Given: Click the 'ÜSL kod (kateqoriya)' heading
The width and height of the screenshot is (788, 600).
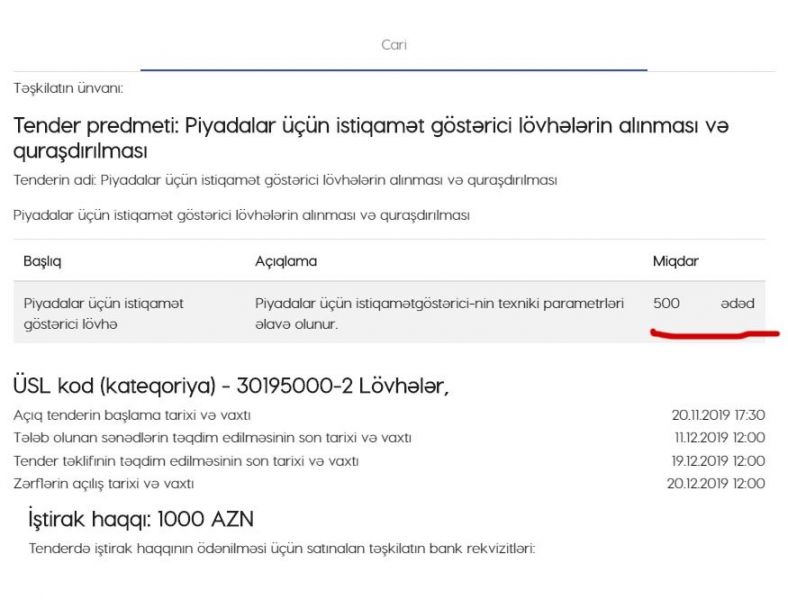Looking at the screenshot, I should [x=231, y=386].
